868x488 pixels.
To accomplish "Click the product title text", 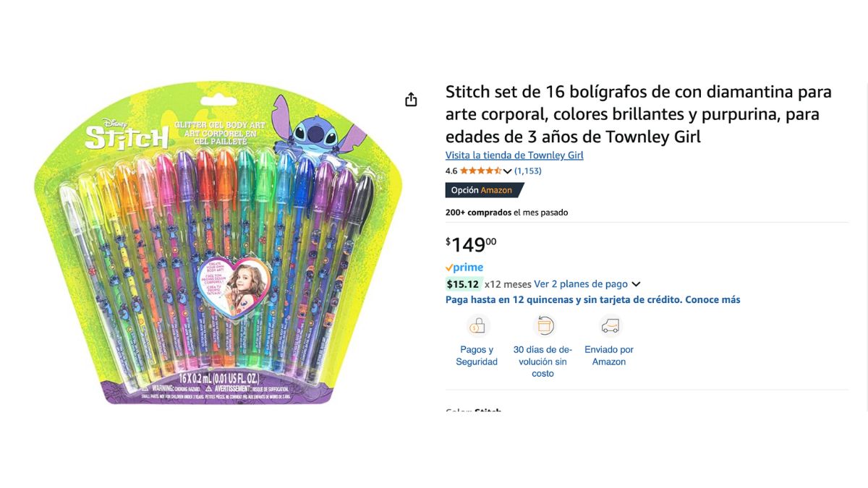I will tap(639, 114).
